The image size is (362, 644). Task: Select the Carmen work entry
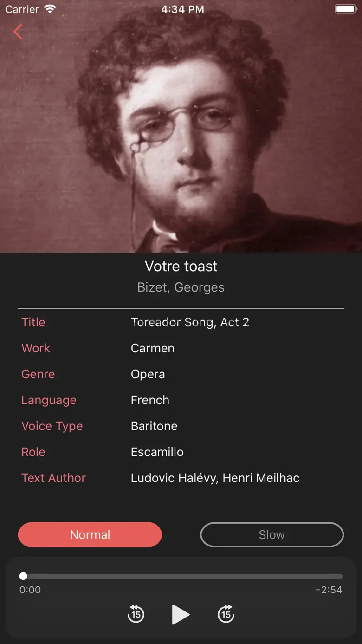pos(153,348)
